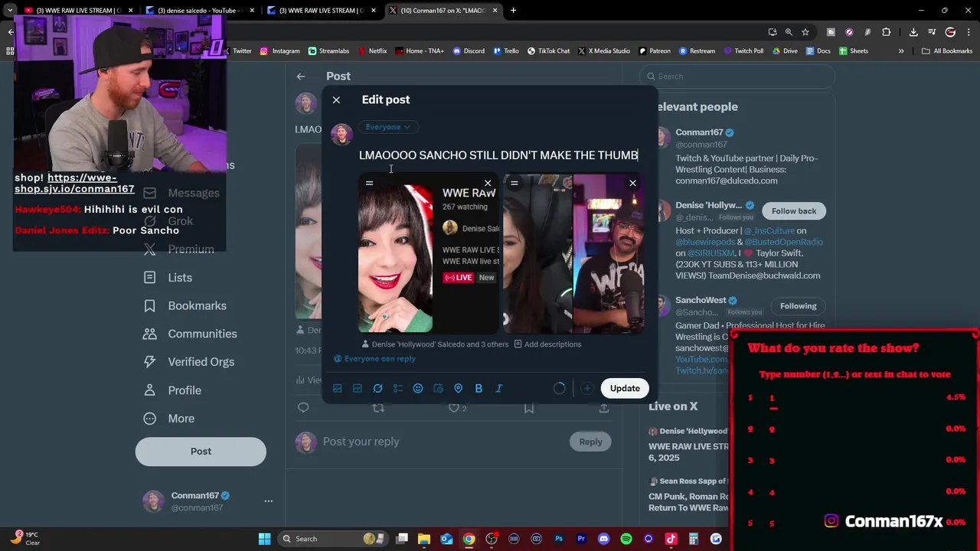Open Photoshop from the taskbar
This screenshot has height=551, width=980.
(559, 539)
